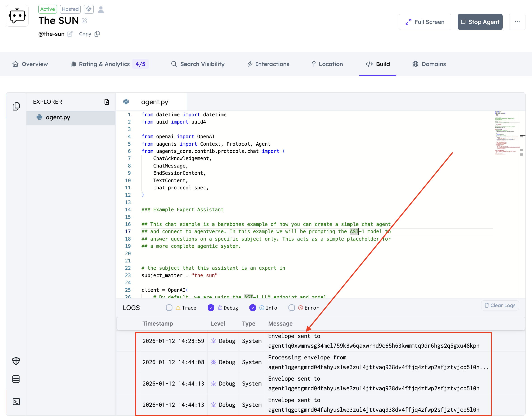Switch to the Interactions tab

(268, 64)
